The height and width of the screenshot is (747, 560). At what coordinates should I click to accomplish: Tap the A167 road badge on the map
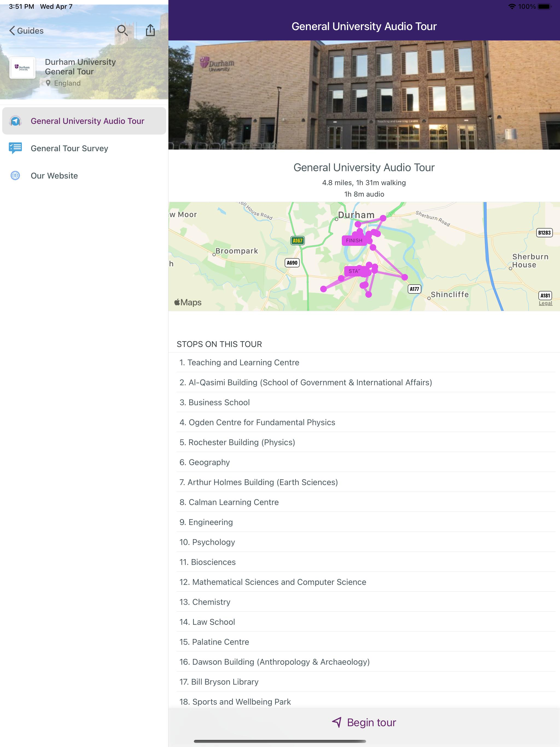297,240
